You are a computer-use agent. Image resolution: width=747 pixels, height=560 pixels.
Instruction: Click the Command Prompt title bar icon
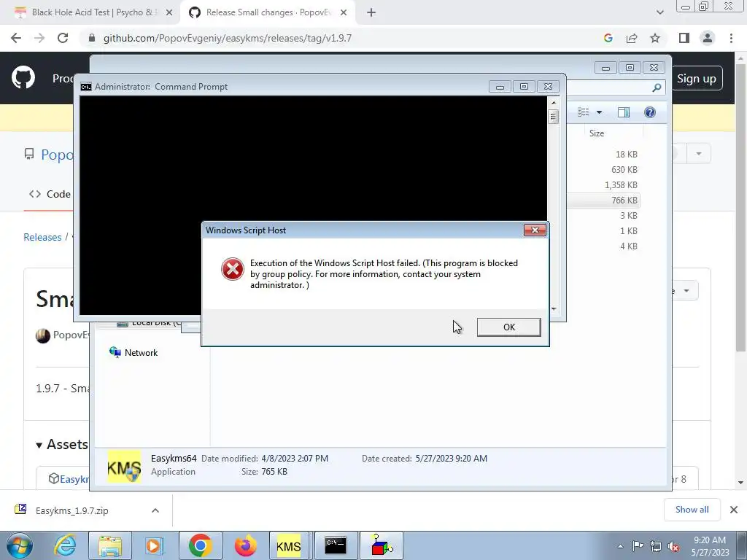(86, 87)
